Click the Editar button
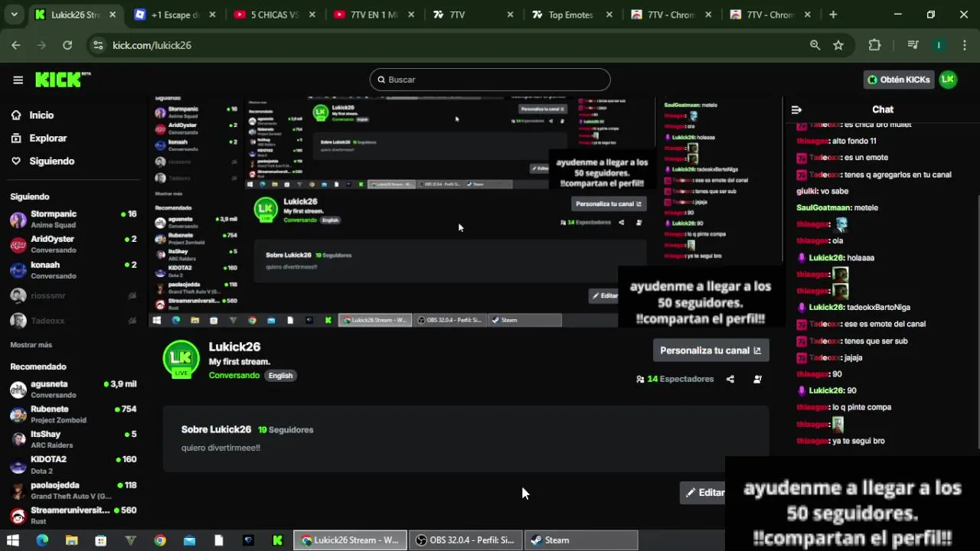The height and width of the screenshot is (551, 980). tap(702, 493)
